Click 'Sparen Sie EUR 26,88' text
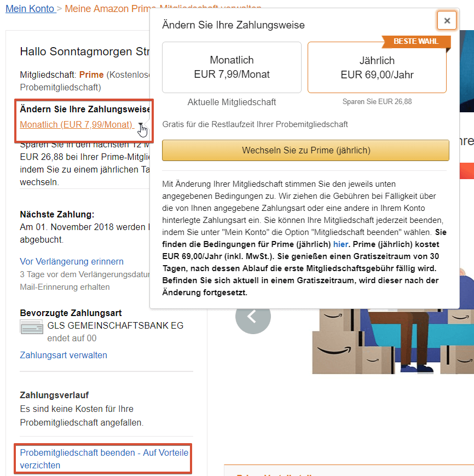 [377, 102]
